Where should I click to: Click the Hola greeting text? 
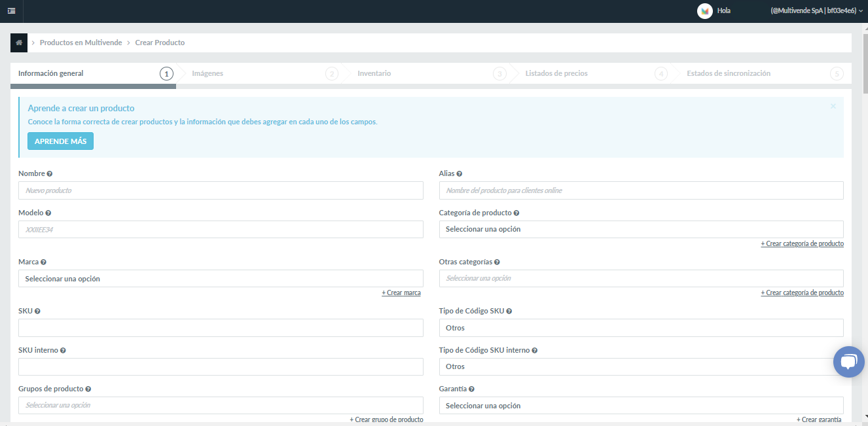(724, 11)
